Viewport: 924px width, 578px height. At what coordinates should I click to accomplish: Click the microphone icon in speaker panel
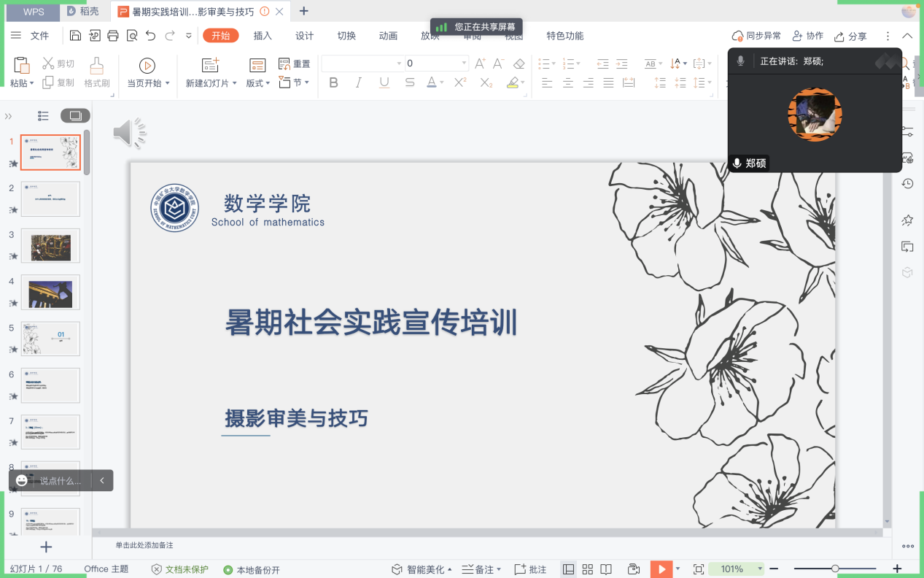click(x=741, y=61)
